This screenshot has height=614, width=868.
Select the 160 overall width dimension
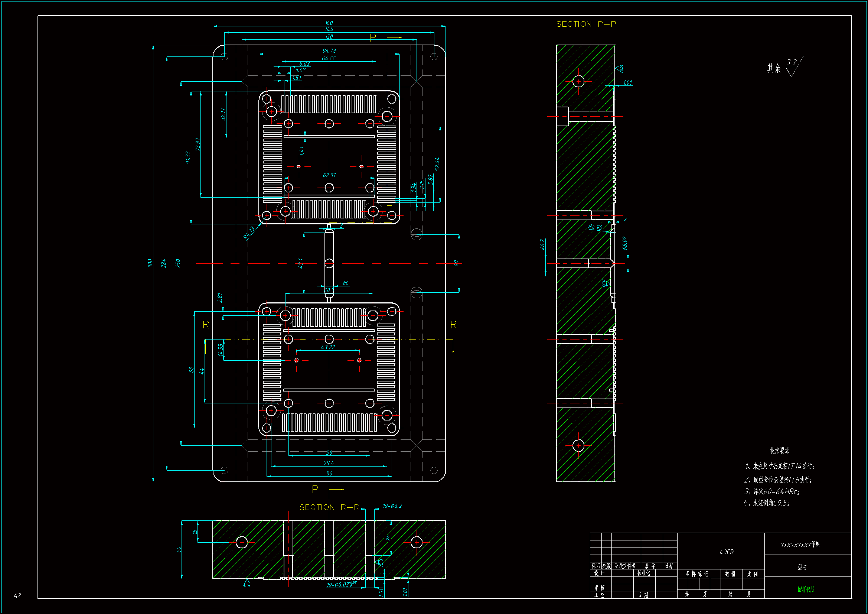[x=329, y=23]
